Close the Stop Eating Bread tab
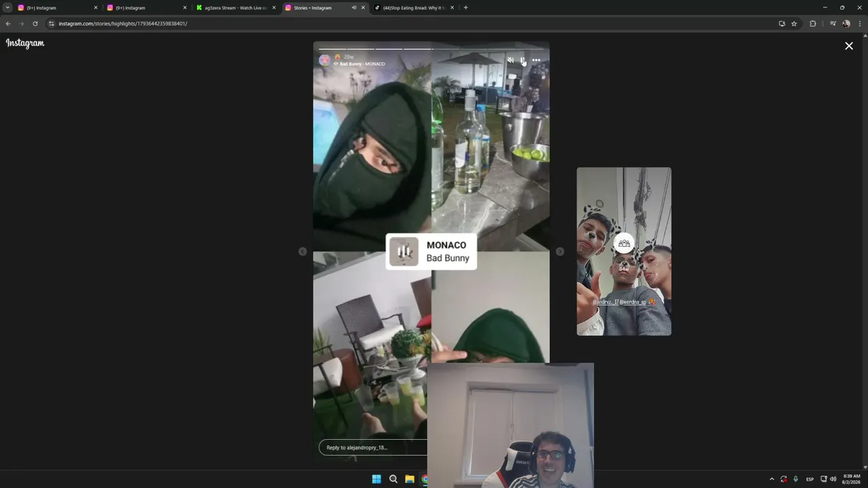 tap(452, 7)
